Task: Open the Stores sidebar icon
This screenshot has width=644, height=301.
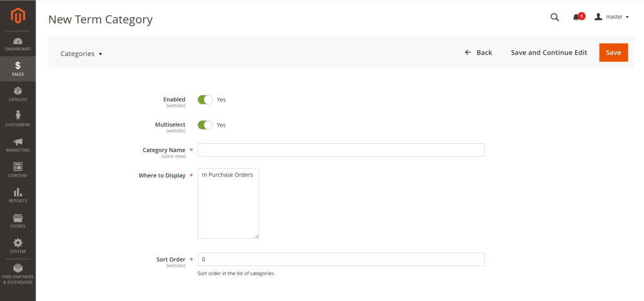Action: point(17,217)
